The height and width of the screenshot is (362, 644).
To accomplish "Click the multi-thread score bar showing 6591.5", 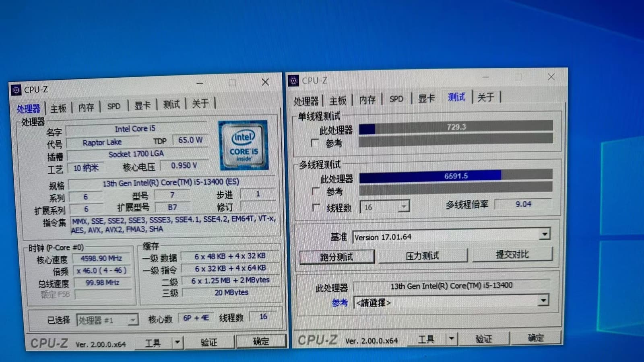I will point(456,176).
